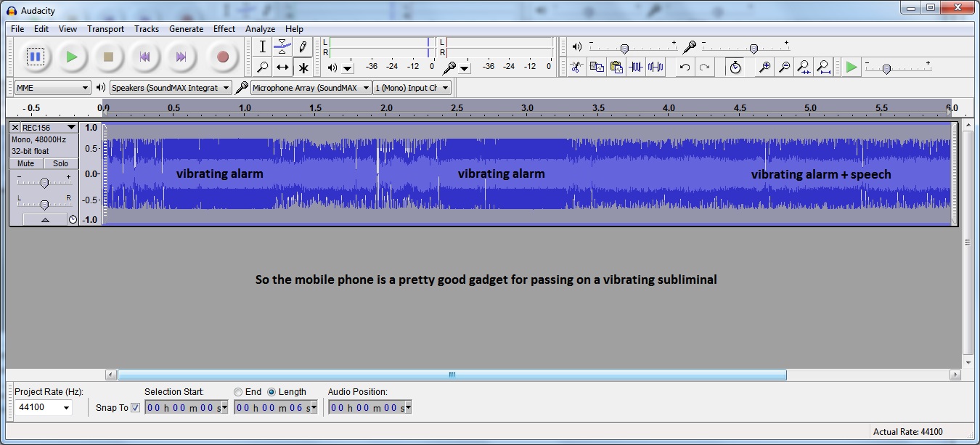980x445 pixels.
Task: Select the Length radio button
Action: click(x=271, y=392)
